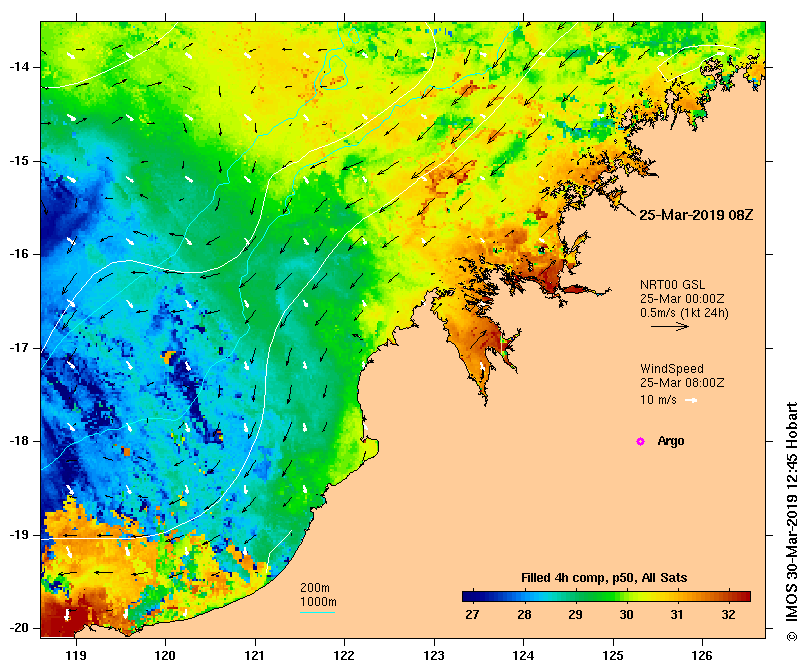
Task: Click the latitude label -19
Action: [x=19, y=535]
